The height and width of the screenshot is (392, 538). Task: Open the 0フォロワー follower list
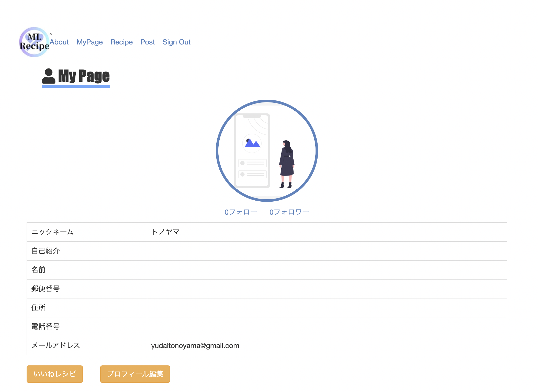[289, 211]
